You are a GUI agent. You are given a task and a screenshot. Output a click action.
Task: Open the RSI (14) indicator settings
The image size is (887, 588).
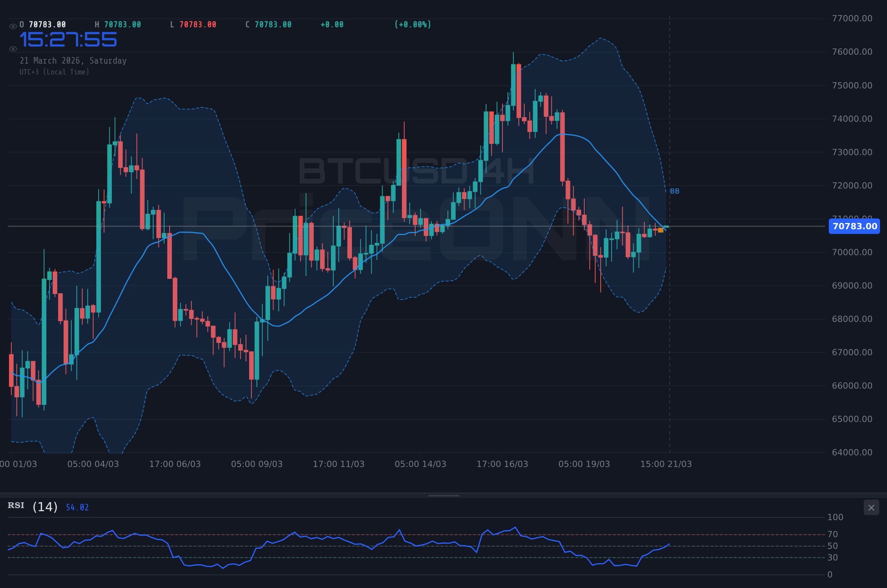pos(44,506)
